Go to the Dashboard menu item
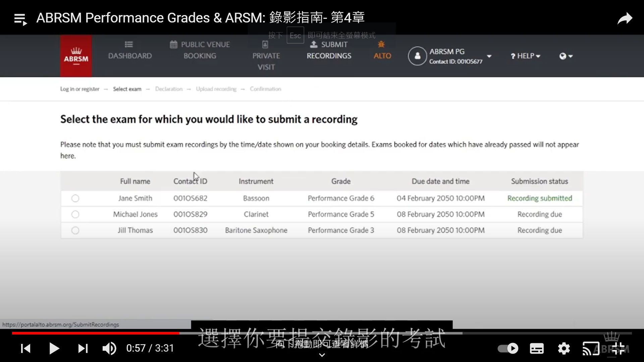This screenshot has height=362, width=644. 130,50
